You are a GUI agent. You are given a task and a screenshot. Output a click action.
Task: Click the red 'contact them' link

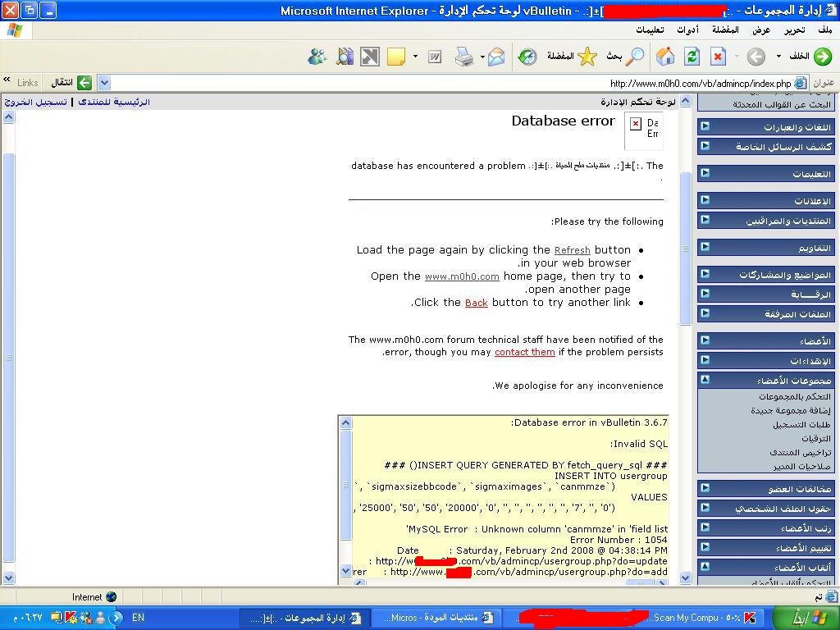pyautogui.click(x=525, y=353)
